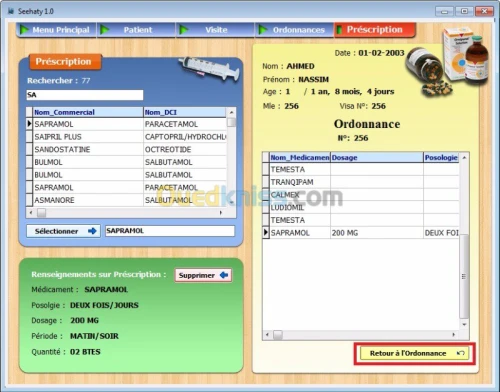Click the blue left arrow on Supprimer
The width and height of the screenshot is (500, 392).
(x=224, y=275)
